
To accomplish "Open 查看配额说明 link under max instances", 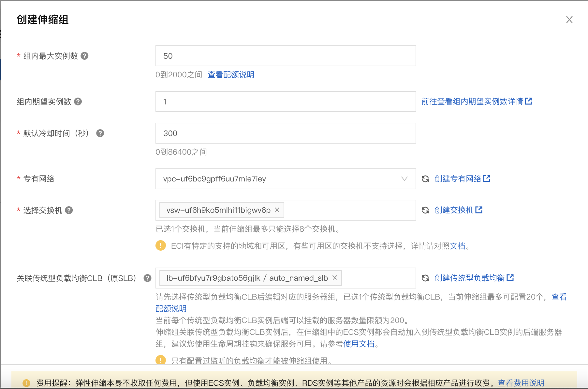I will point(231,75).
